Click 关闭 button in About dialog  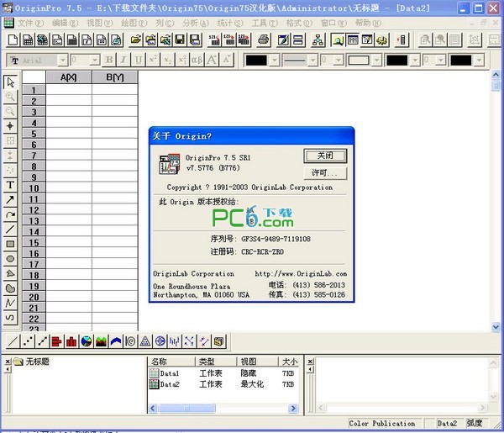pos(325,156)
